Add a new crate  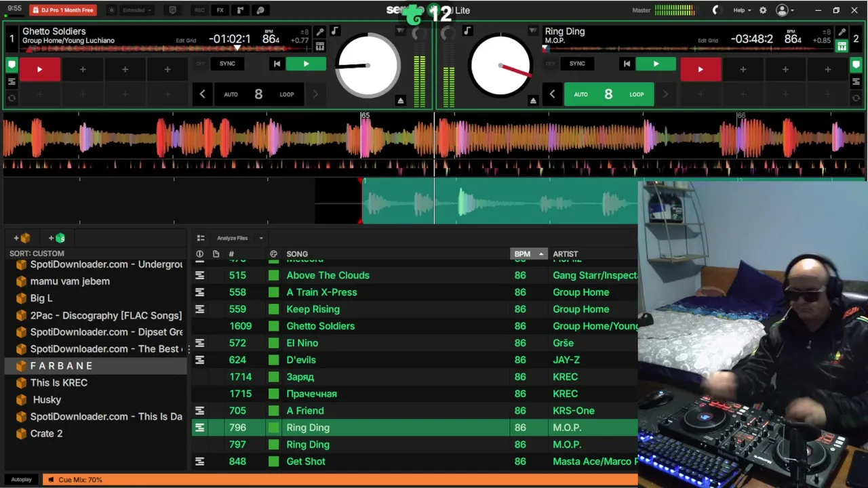pyautogui.click(x=22, y=238)
